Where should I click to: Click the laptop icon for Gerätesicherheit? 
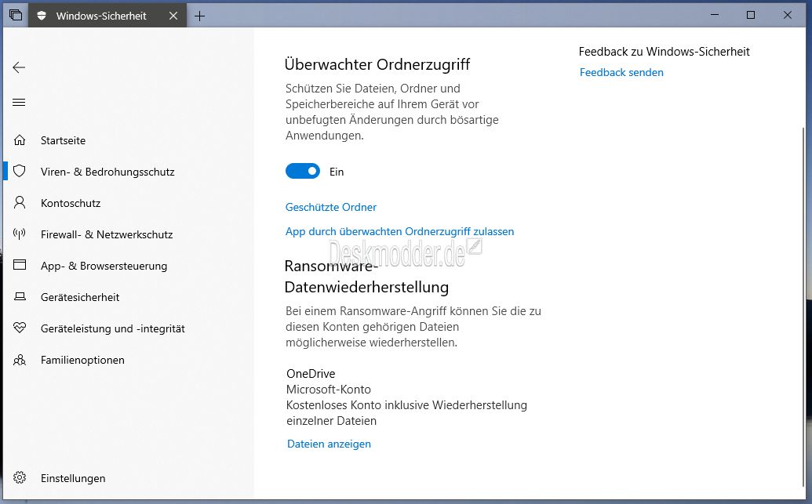point(20,297)
